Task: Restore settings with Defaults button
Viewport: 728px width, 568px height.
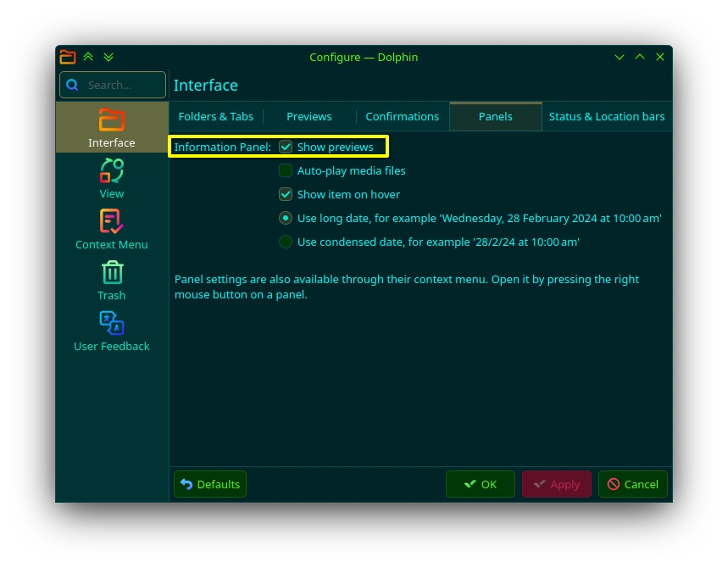Action: 210,484
